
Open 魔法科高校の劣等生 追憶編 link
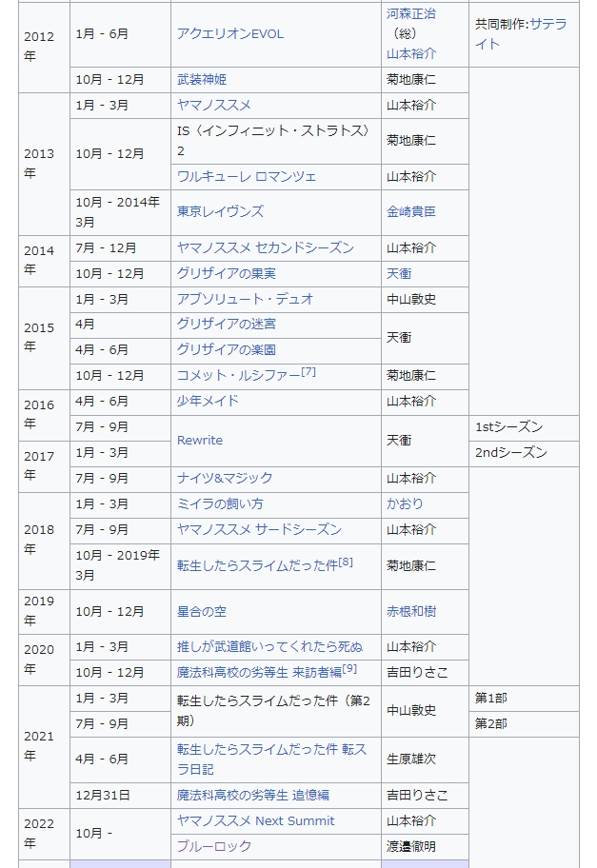(x=253, y=796)
